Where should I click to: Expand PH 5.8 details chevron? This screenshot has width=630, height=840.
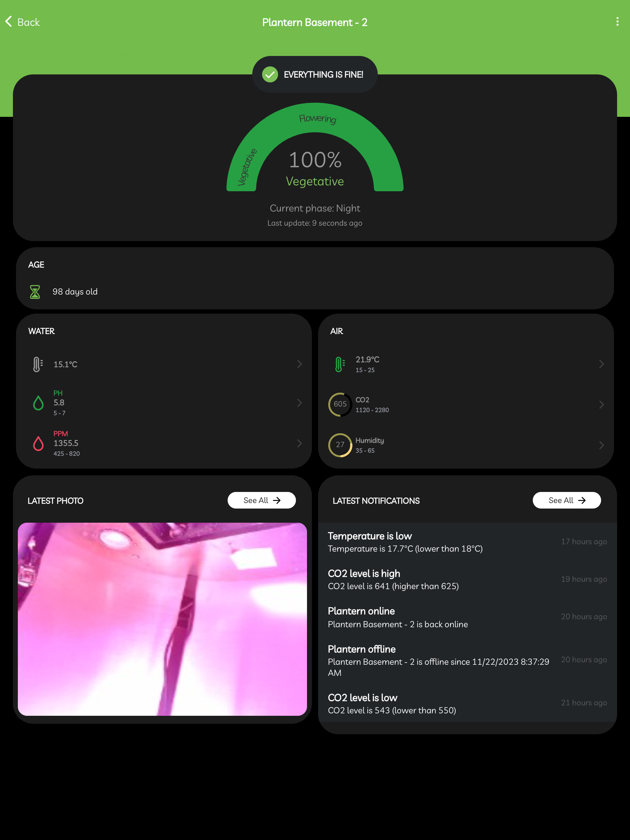click(299, 402)
